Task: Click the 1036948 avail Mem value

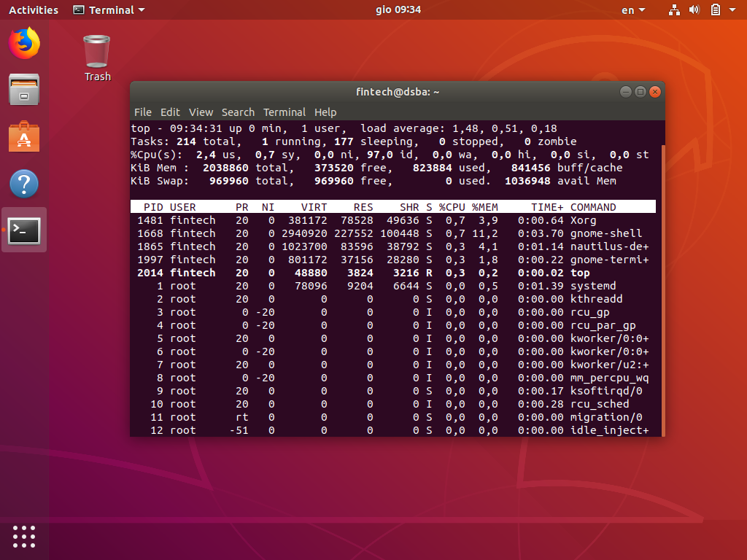Action: [x=527, y=181]
